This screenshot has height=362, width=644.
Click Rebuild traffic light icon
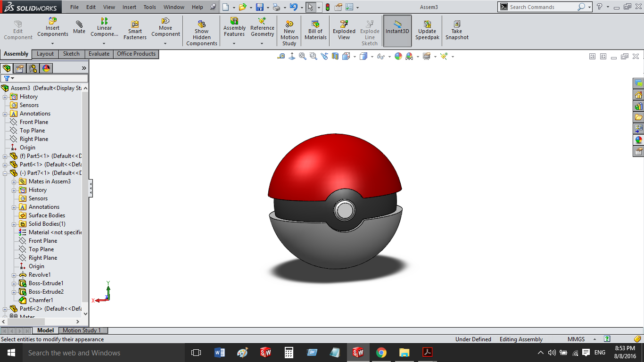pyautogui.click(x=327, y=7)
